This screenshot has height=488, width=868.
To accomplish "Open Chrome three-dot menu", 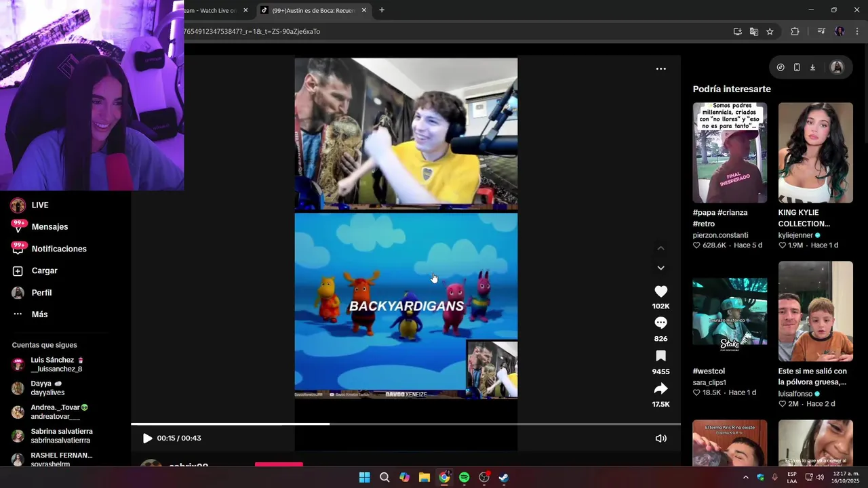I will coord(857,31).
